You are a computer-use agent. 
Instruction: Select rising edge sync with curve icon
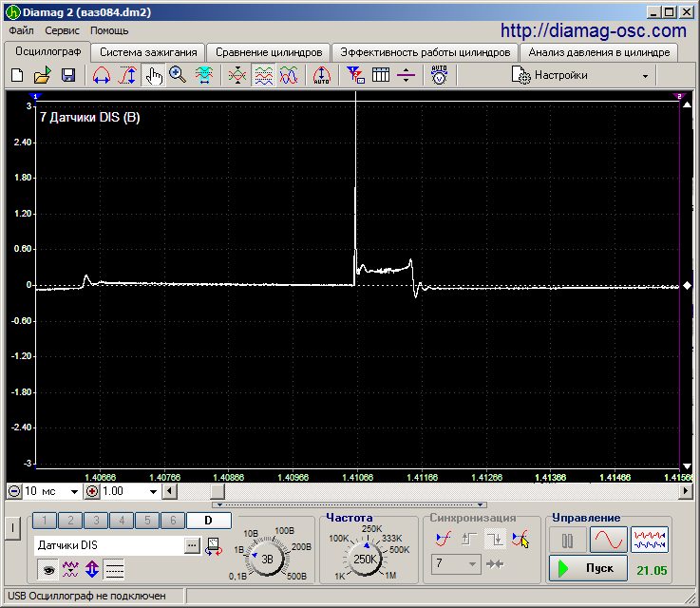coord(443,539)
